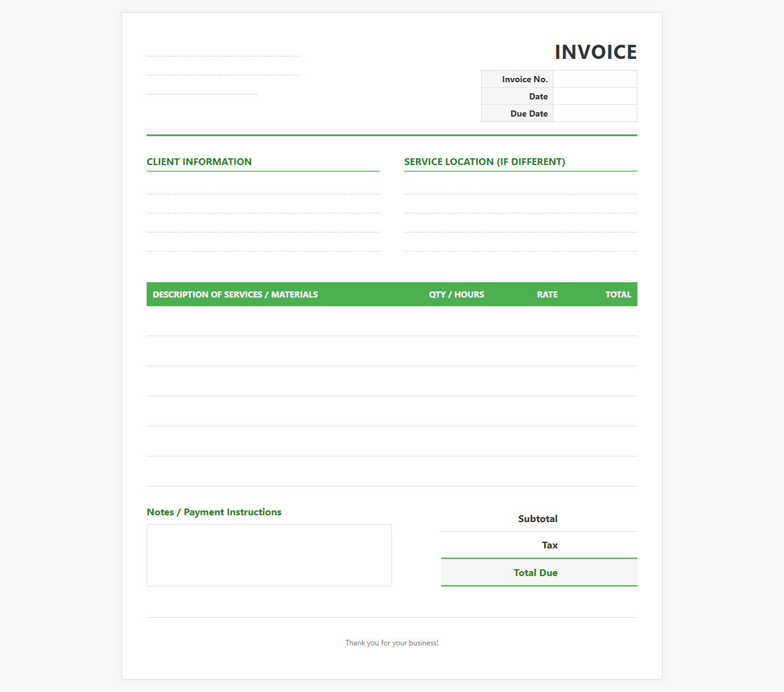Click the DESCRIPTION OF SERVICES / MATERIALS column header

click(x=236, y=294)
